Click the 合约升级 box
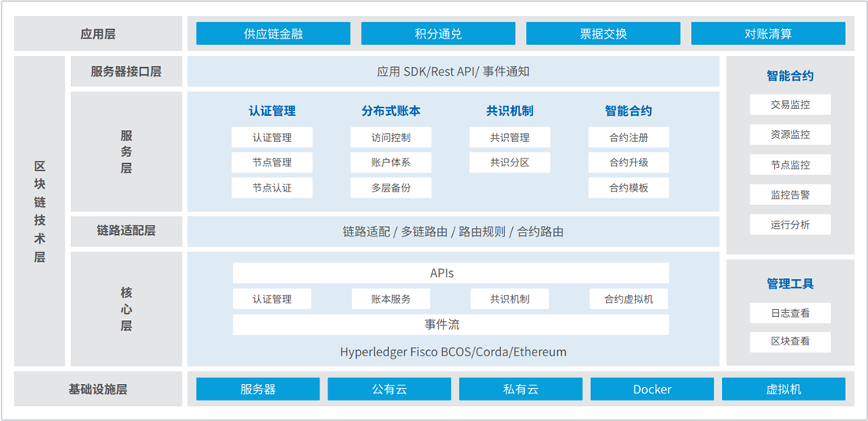 click(x=629, y=162)
